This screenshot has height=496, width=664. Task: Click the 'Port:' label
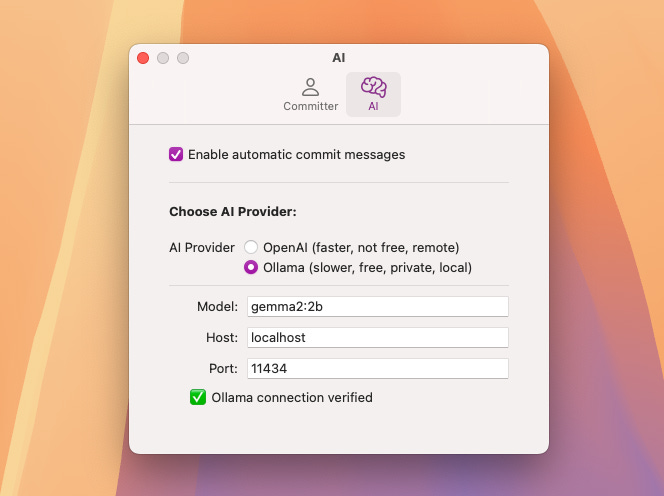click(x=223, y=368)
